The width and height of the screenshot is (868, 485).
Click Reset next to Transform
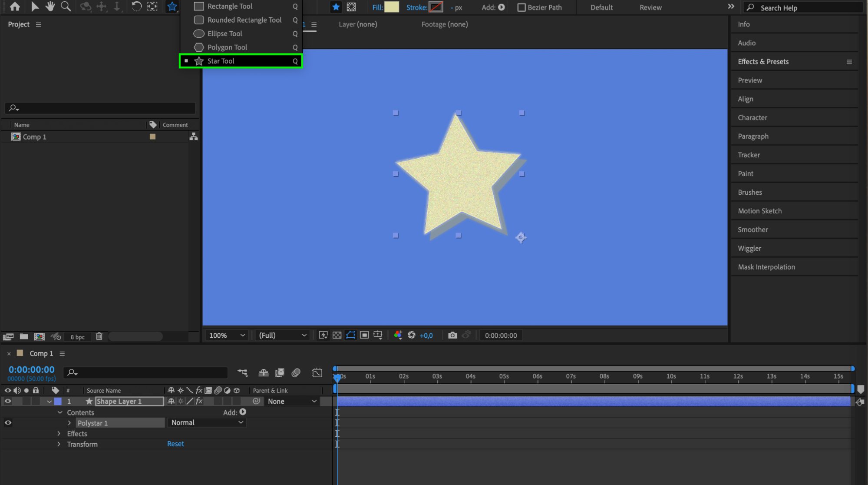pyautogui.click(x=175, y=444)
